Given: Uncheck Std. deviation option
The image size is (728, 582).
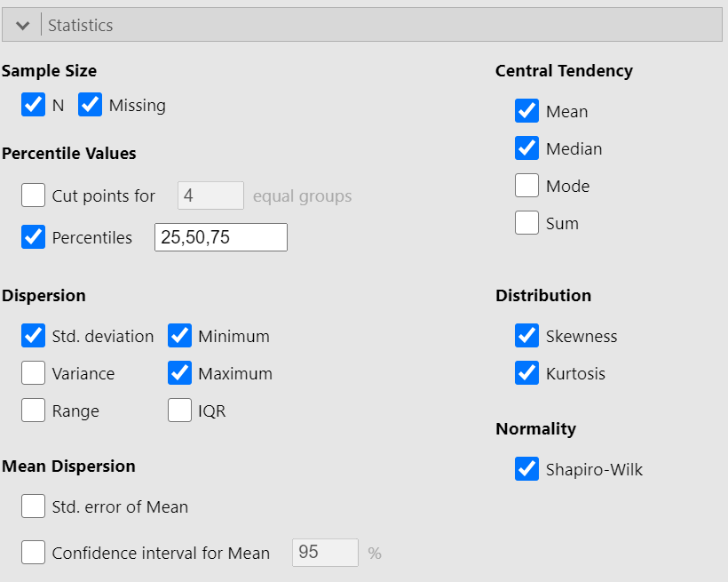Looking at the screenshot, I should [34, 336].
